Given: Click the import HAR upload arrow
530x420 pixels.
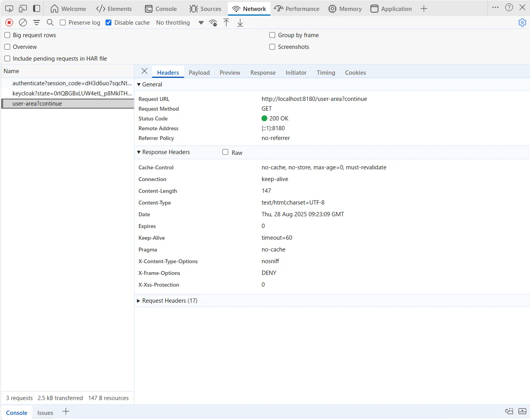Looking at the screenshot, I should point(226,23).
